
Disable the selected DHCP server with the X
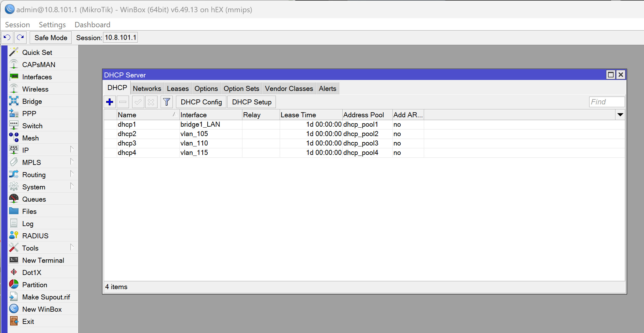coord(151,102)
